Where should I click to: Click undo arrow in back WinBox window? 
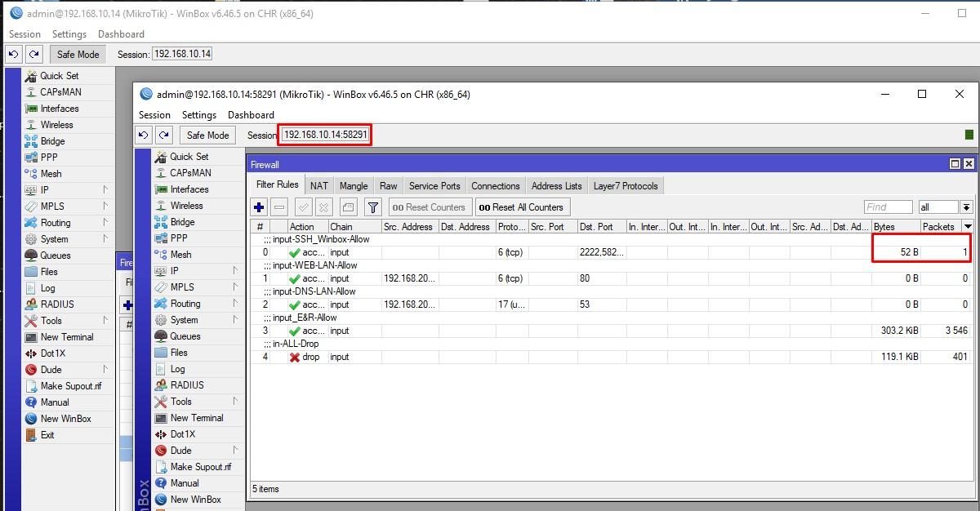point(14,55)
